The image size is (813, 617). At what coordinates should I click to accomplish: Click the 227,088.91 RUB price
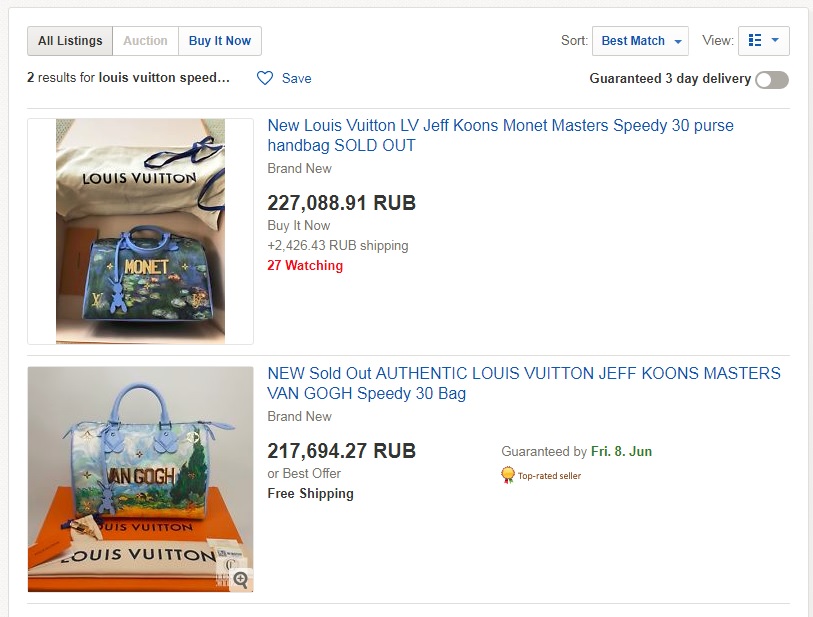[341, 203]
